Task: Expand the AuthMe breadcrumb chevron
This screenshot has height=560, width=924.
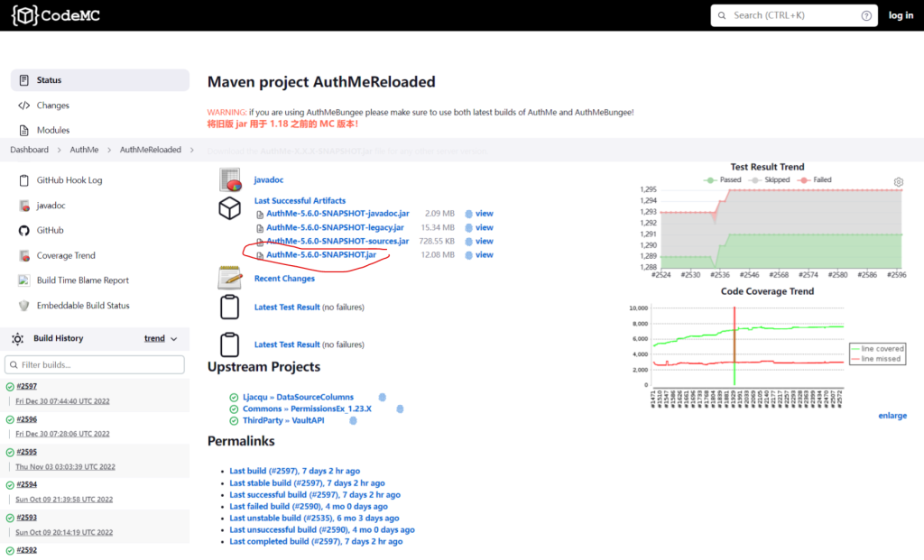Action: (108, 150)
